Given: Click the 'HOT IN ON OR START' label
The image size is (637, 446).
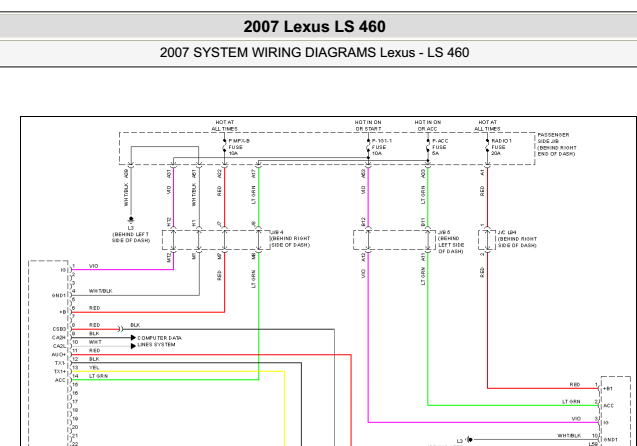Looking at the screenshot, I should 368,126.
